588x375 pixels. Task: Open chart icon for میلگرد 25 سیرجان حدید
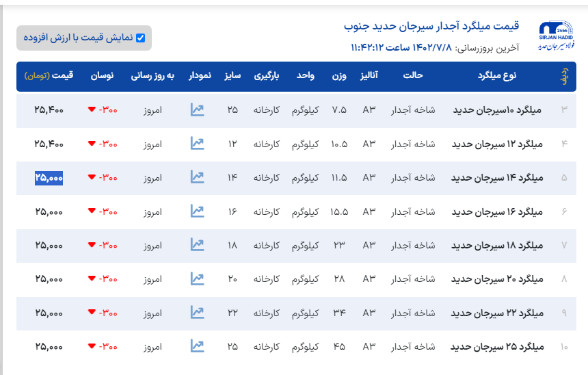click(x=197, y=346)
